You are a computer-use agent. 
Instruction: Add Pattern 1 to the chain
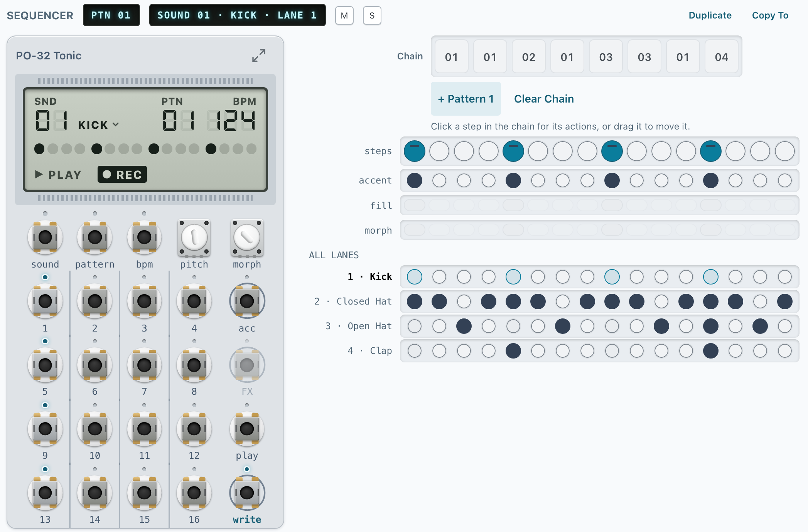[x=466, y=99]
